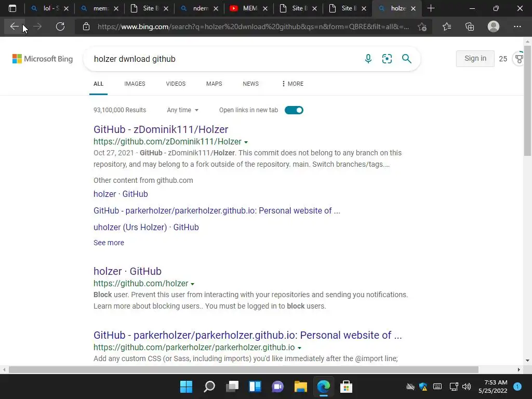Toggle Open links in new tab switch
The image size is (532, 399).
294,110
